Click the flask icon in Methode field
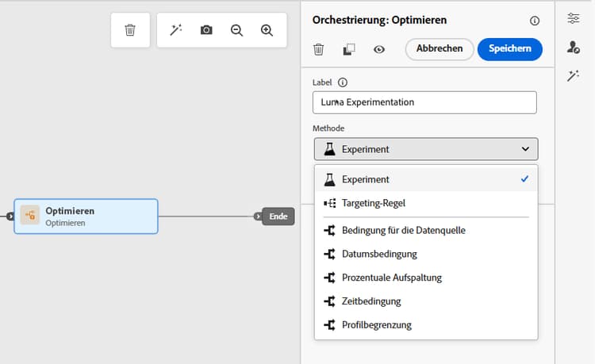Screen dimensions: 595x364 329,149
